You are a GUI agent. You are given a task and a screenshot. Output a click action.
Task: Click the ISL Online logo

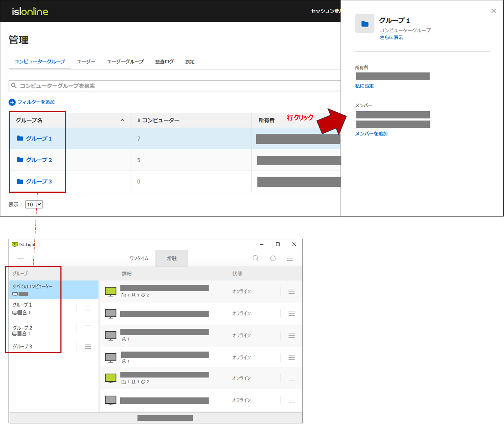pos(30,11)
